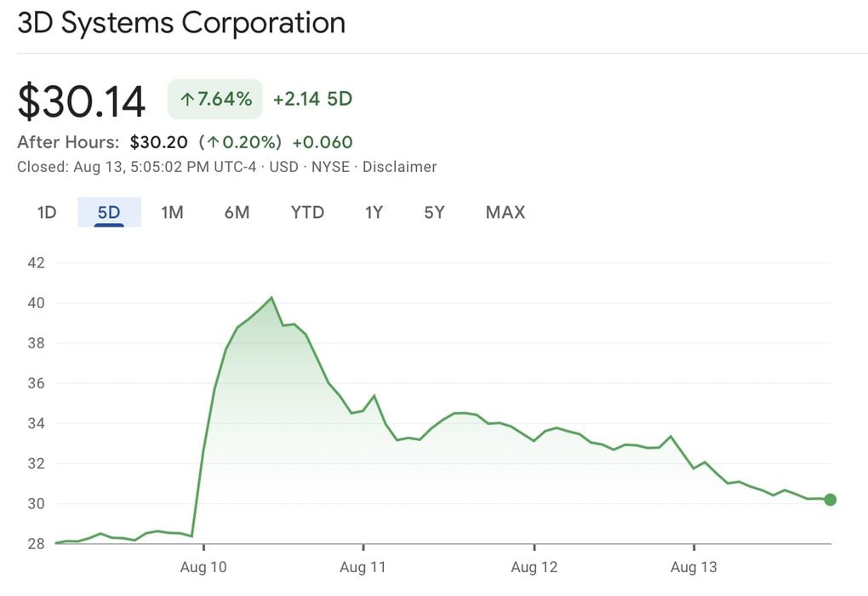Click the up arrow in percentage badge
Viewport: 868px width, 596px height.
coord(186,100)
